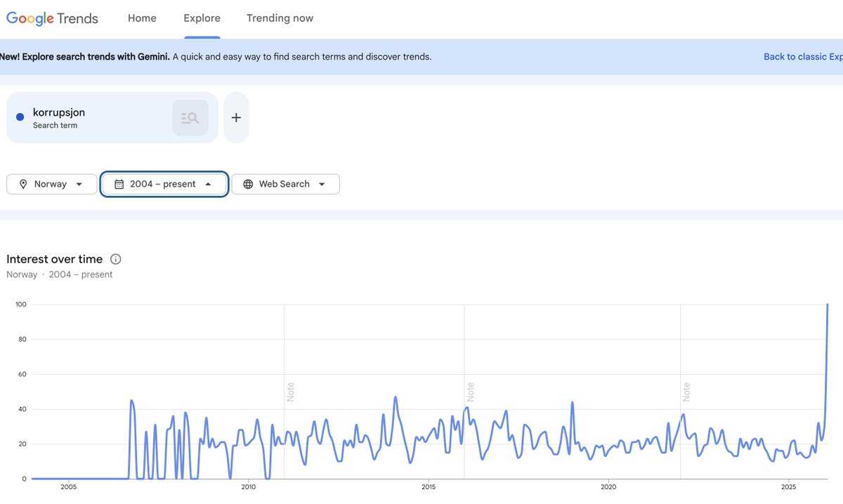This screenshot has width=843, height=504.
Task: Click the globe icon in Web Search filter
Action: tap(248, 184)
